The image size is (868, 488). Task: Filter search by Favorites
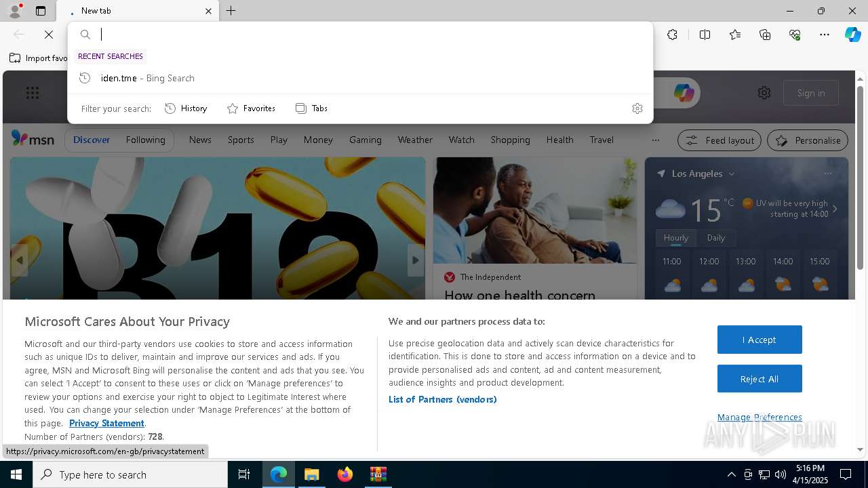pyautogui.click(x=251, y=108)
